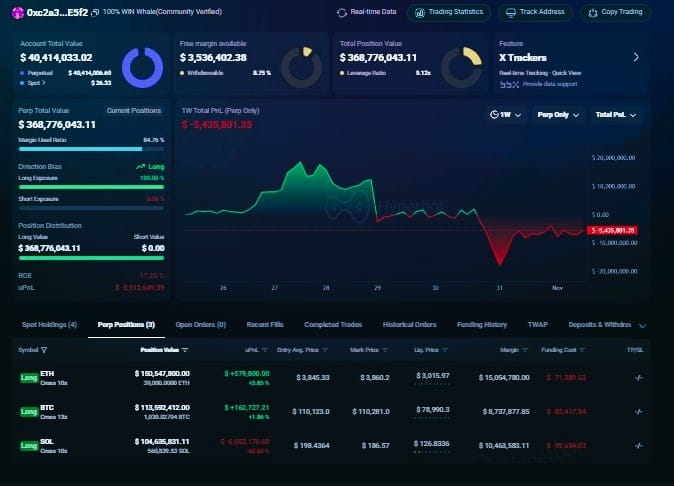
Task: Click ETH margin $15,054,780.00
Action: 504,378
